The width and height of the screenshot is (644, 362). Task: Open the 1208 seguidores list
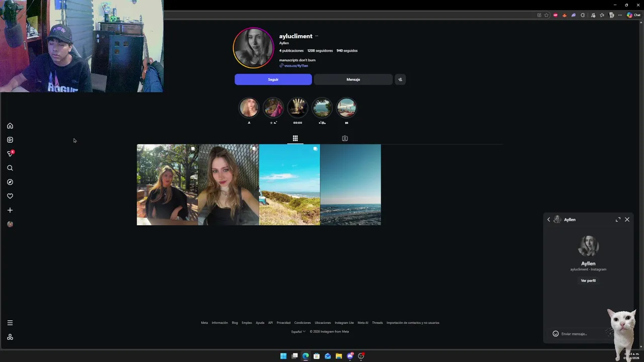tap(320, 51)
